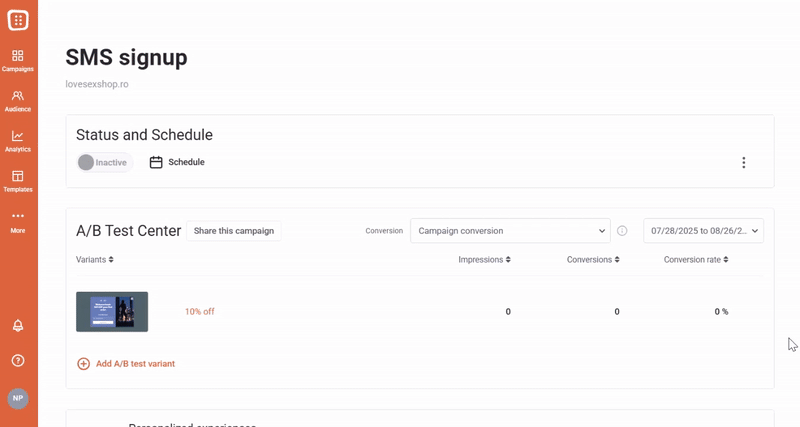The width and height of the screenshot is (800, 427).
Task: Sort by the Conversion rate column
Action: coord(696,260)
